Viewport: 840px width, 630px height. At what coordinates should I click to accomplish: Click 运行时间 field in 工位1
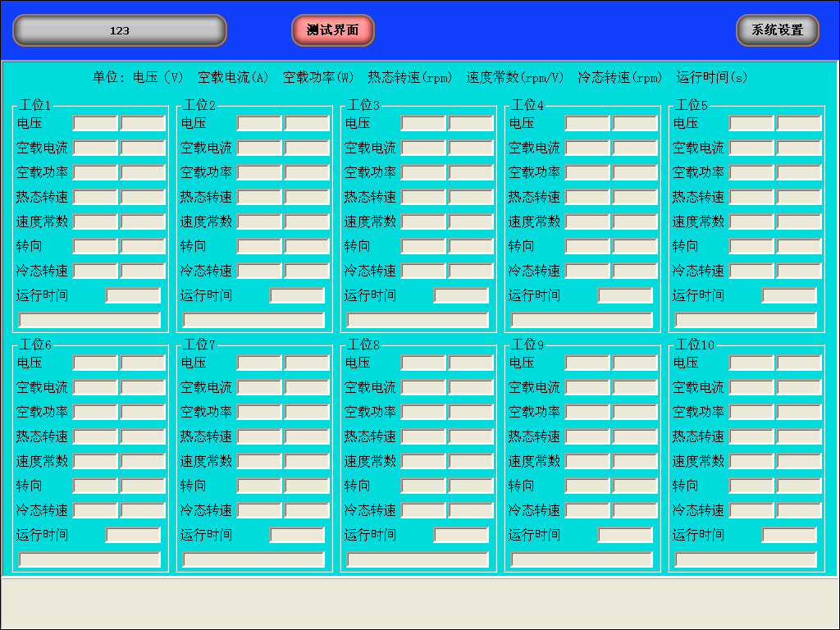coord(133,295)
